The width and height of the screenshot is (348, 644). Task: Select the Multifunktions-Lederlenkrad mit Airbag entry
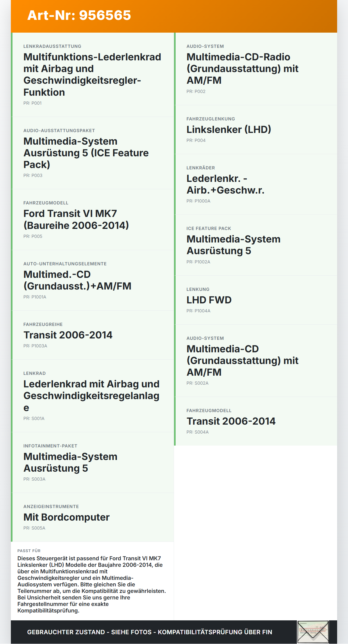coord(92,74)
